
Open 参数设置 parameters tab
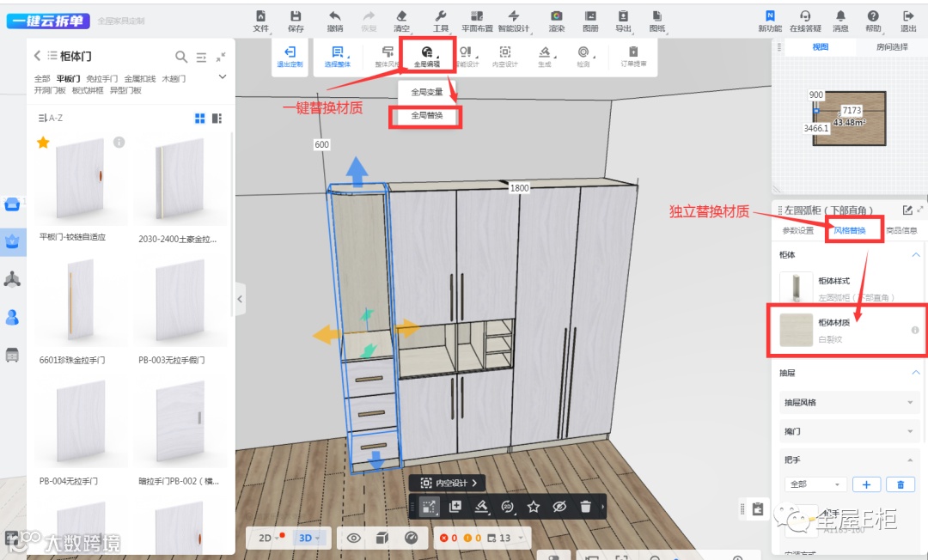pyautogui.click(x=797, y=231)
